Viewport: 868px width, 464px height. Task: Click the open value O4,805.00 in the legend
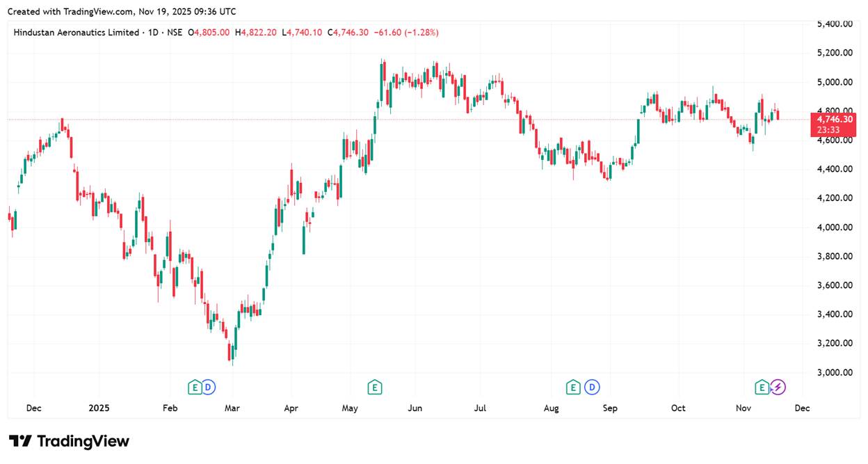[x=211, y=33]
